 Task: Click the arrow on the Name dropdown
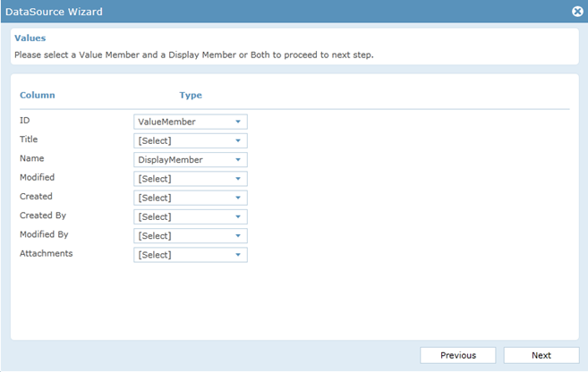(238, 160)
